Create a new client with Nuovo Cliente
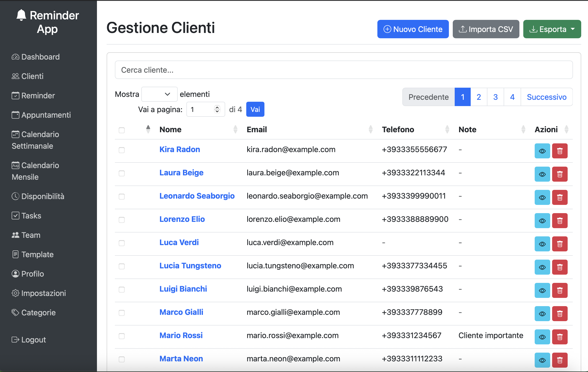This screenshot has width=588, height=372. (413, 29)
